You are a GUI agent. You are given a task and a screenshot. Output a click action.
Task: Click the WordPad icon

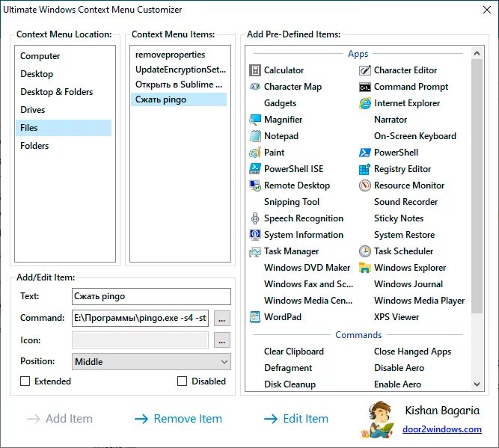point(255,317)
